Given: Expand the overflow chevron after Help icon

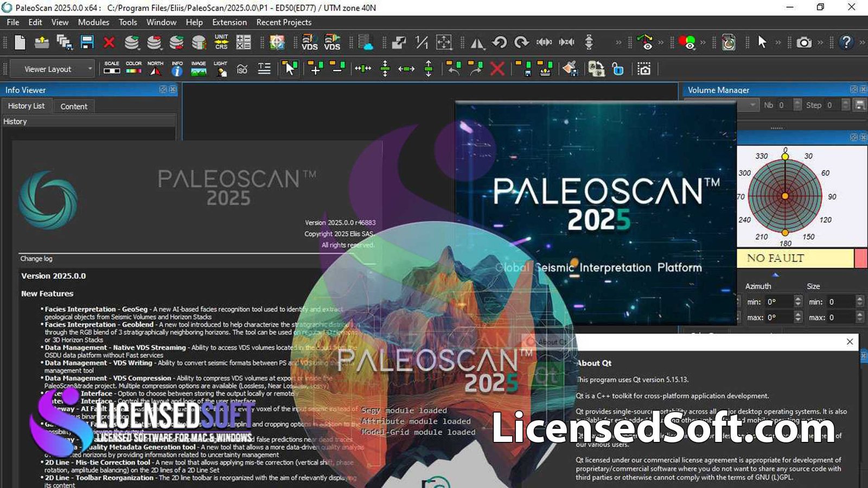Looking at the screenshot, I should tap(862, 42).
